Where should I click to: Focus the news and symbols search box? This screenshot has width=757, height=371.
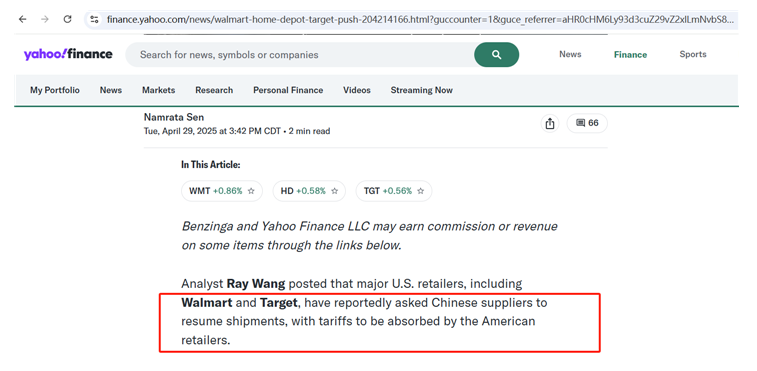pyautogui.click(x=299, y=55)
